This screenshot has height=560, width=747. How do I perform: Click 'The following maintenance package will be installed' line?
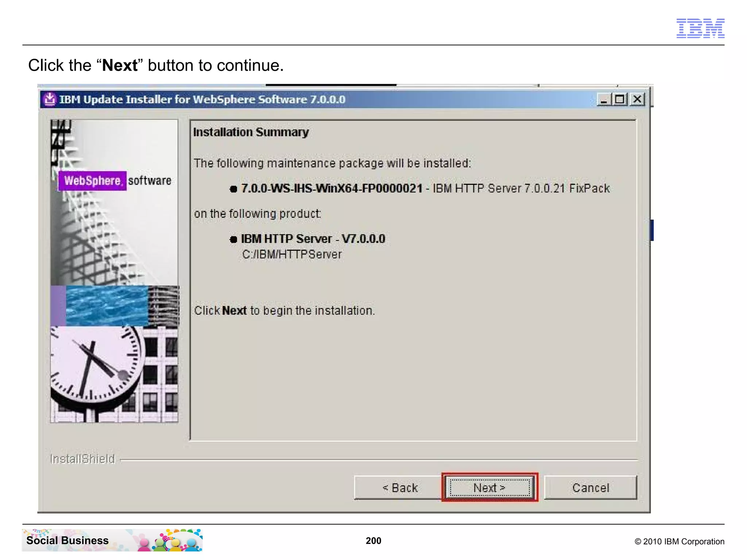click(x=332, y=163)
